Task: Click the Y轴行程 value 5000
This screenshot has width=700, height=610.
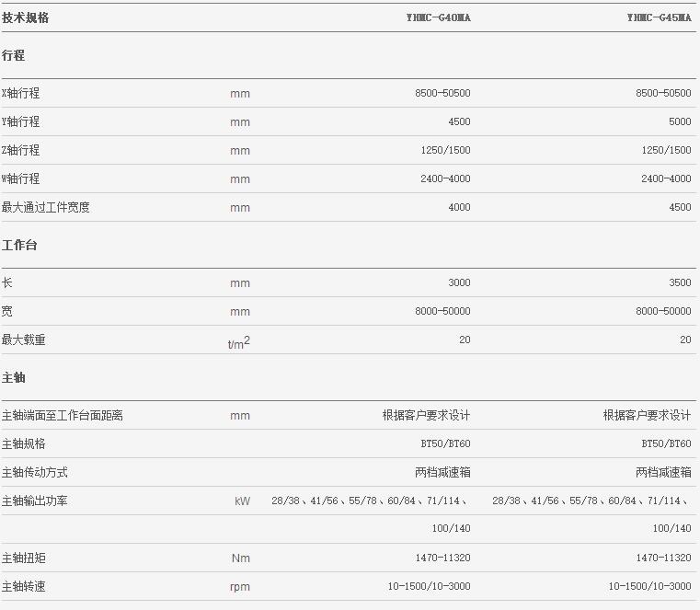Action: point(680,122)
